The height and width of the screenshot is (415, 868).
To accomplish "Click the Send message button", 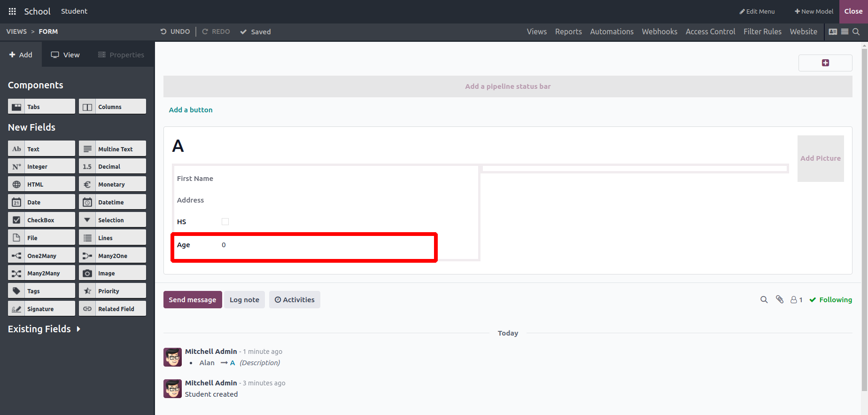I will [193, 300].
